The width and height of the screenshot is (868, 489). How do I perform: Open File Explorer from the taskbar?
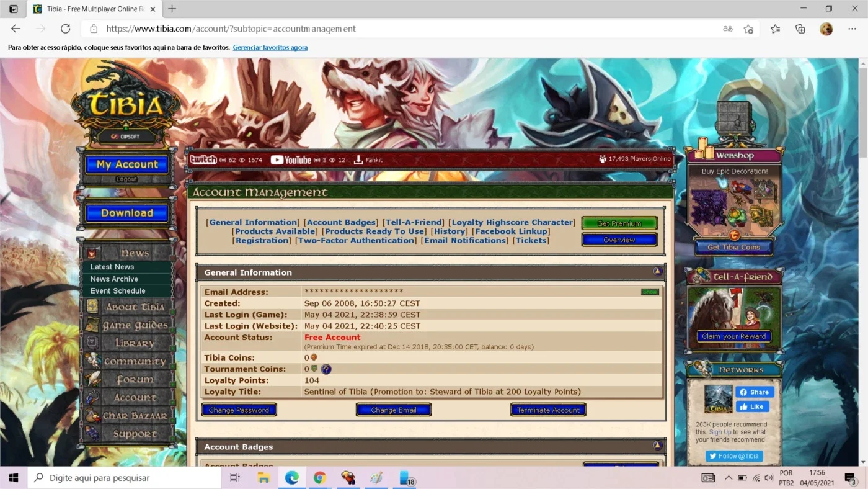point(263,478)
